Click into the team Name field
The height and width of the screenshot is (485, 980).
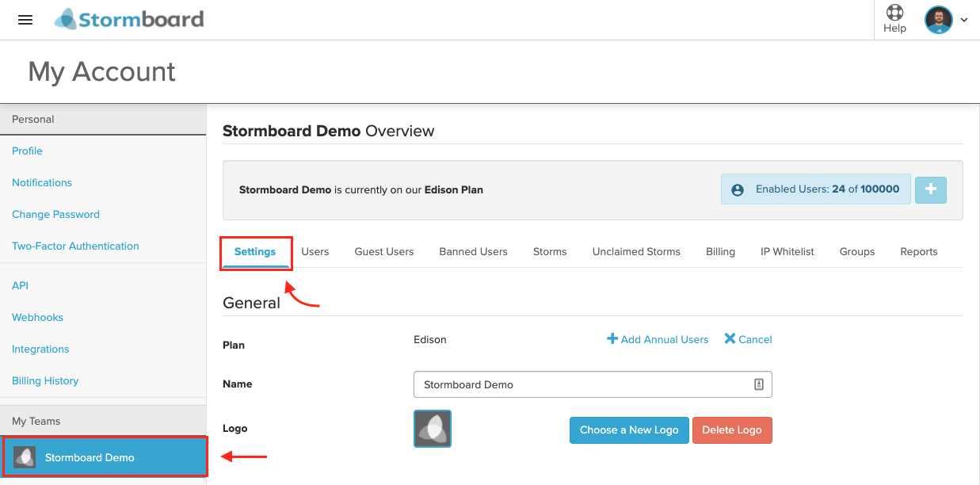(593, 384)
